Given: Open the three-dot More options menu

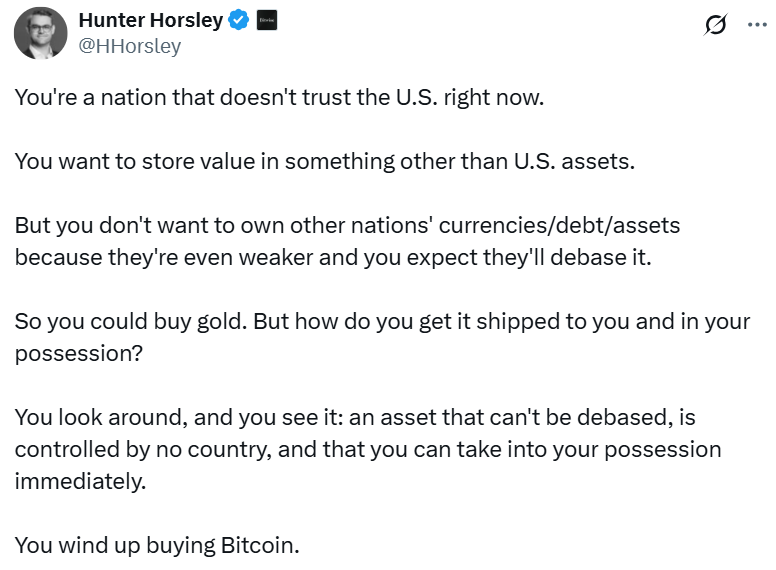Looking at the screenshot, I should (755, 25).
